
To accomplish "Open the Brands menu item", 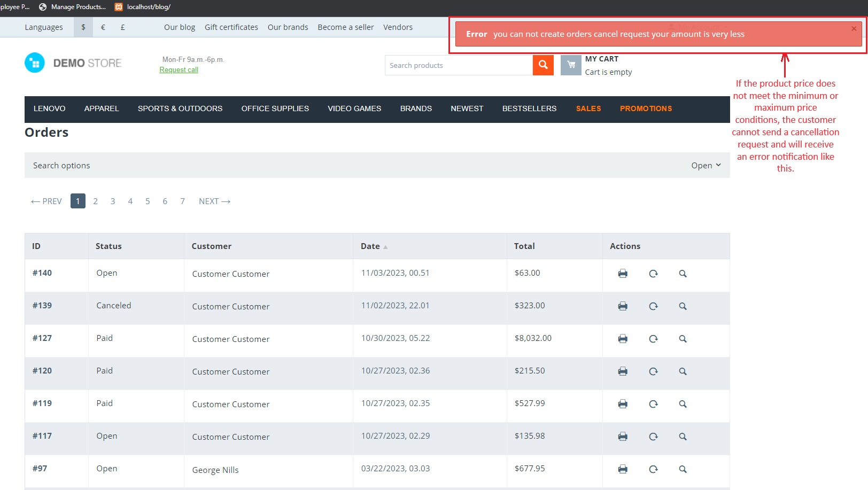I will tap(416, 108).
